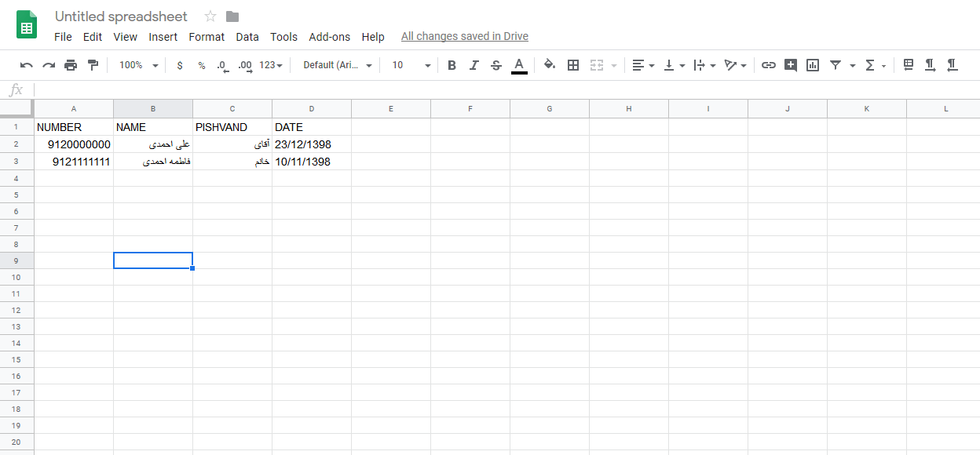Select row 9 header
980x455 pixels.
coord(16,260)
